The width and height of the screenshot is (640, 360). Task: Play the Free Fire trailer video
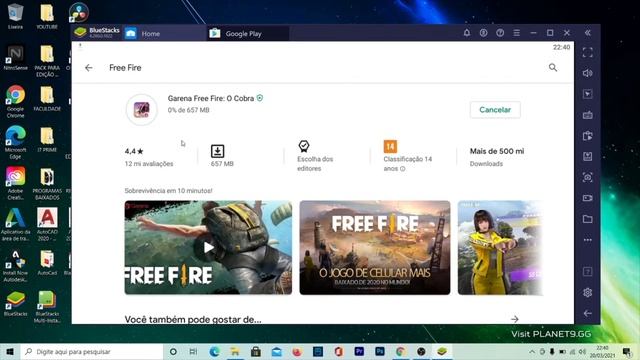point(208,247)
